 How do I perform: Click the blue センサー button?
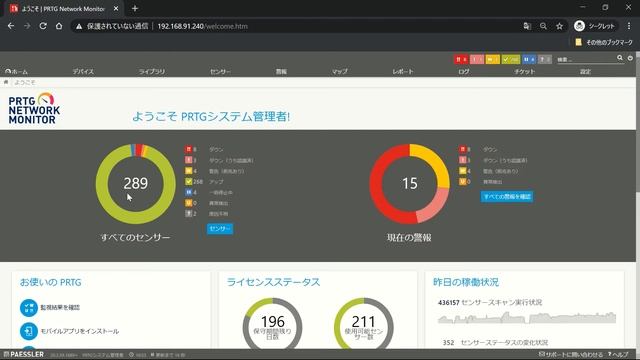(x=220, y=229)
